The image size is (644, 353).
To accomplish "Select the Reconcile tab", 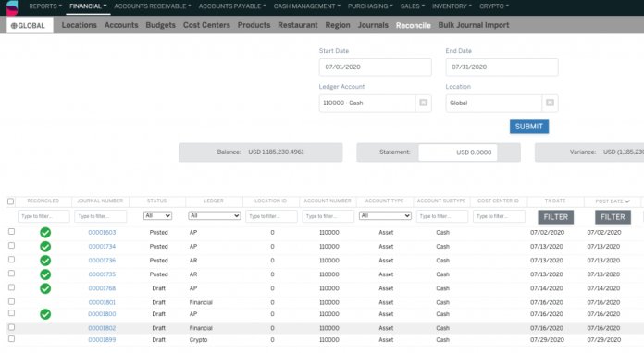I will [x=414, y=25].
